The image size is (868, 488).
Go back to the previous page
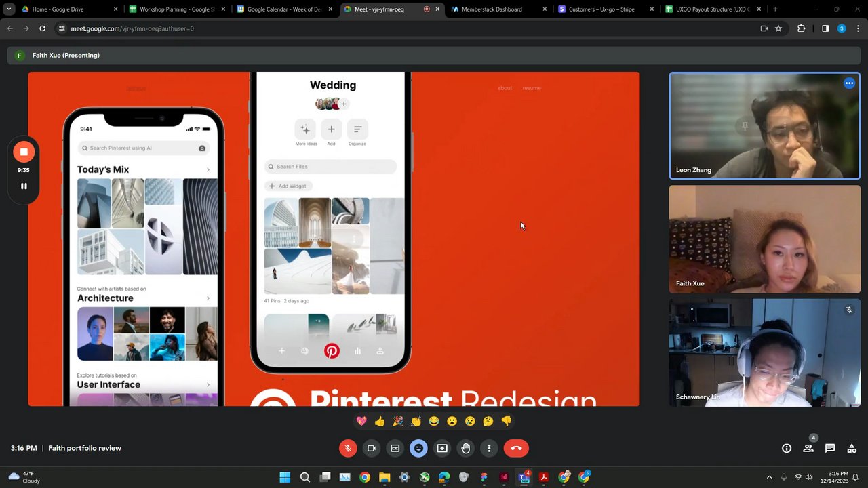point(9,28)
